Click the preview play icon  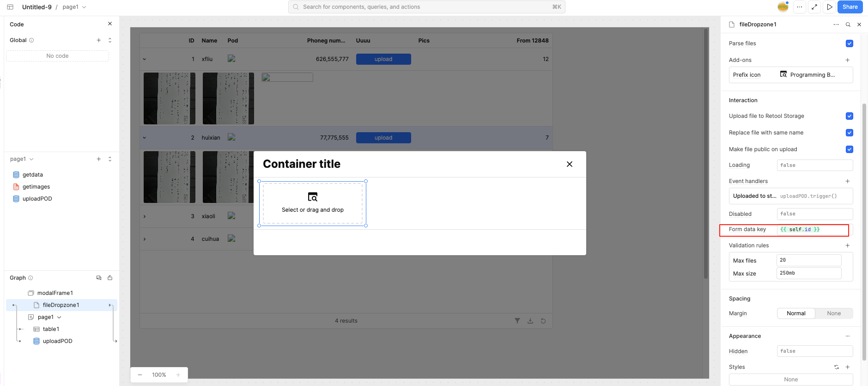(830, 7)
